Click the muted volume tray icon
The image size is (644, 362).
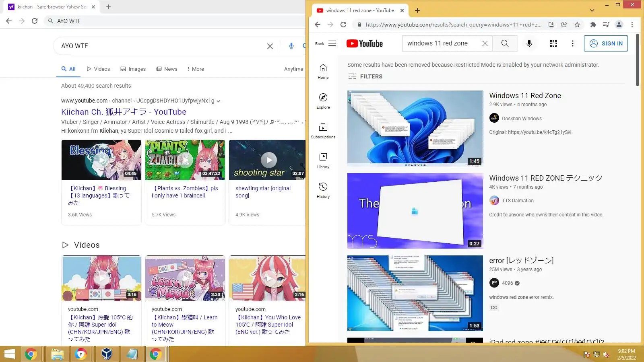pyautogui.click(x=606, y=354)
